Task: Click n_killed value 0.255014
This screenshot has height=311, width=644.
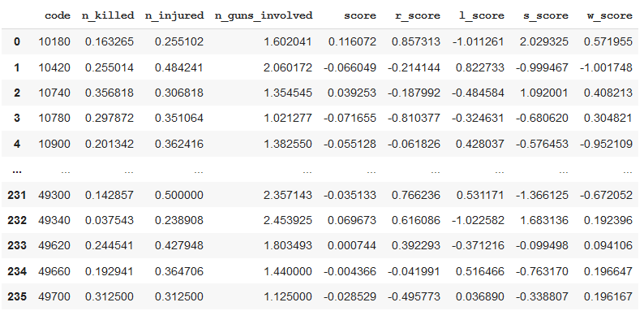Action: [109, 67]
